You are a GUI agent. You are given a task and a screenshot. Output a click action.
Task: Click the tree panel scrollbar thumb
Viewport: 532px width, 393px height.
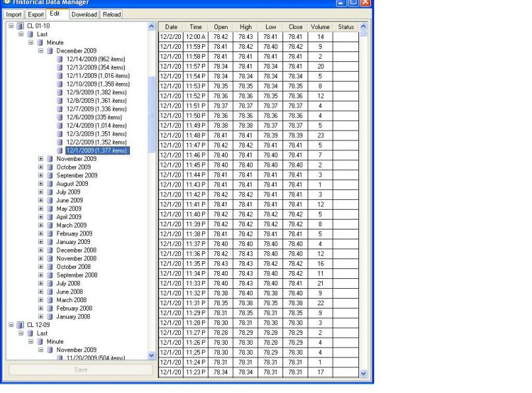(152, 115)
